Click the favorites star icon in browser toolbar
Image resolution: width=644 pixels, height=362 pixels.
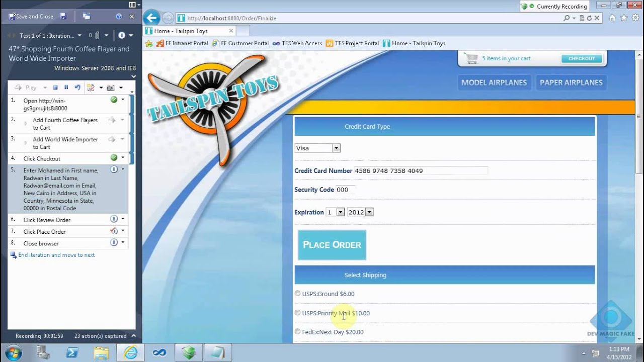click(624, 18)
